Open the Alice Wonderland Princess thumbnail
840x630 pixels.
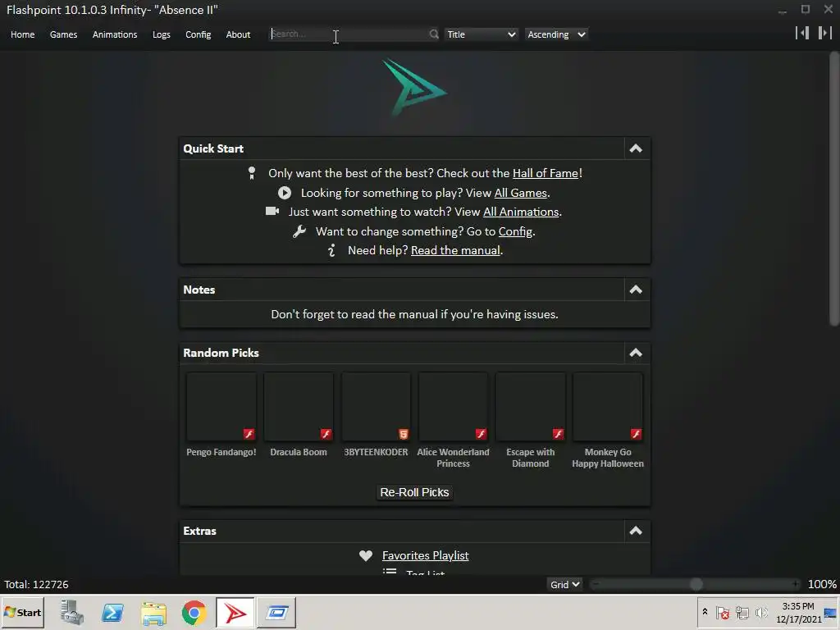click(x=453, y=407)
